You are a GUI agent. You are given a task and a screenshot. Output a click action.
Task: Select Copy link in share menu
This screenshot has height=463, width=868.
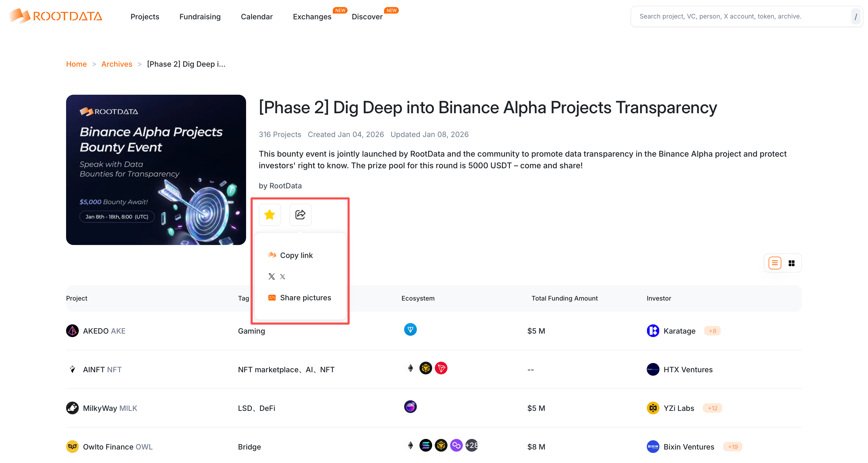[296, 255]
